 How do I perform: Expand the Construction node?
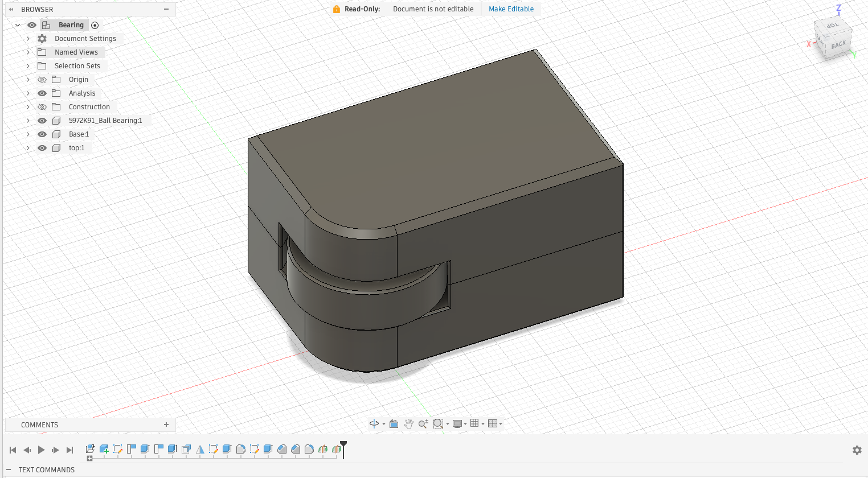28,107
